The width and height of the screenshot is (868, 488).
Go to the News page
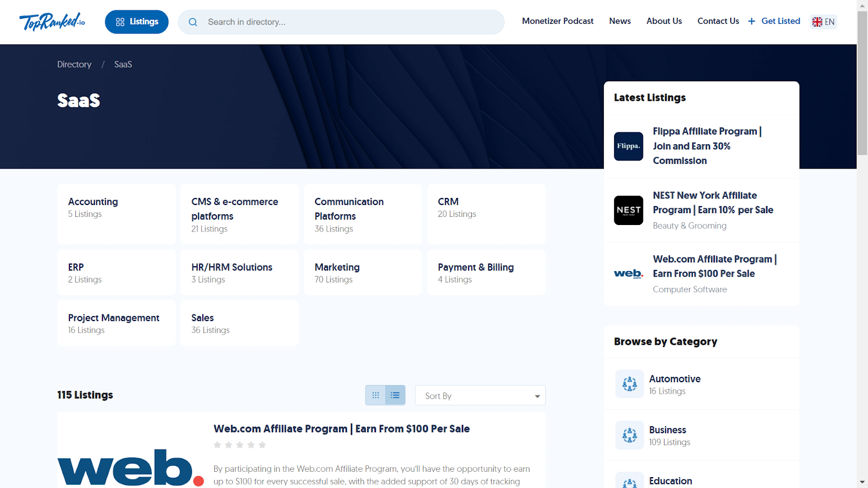pyautogui.click(x=620, y=21)
